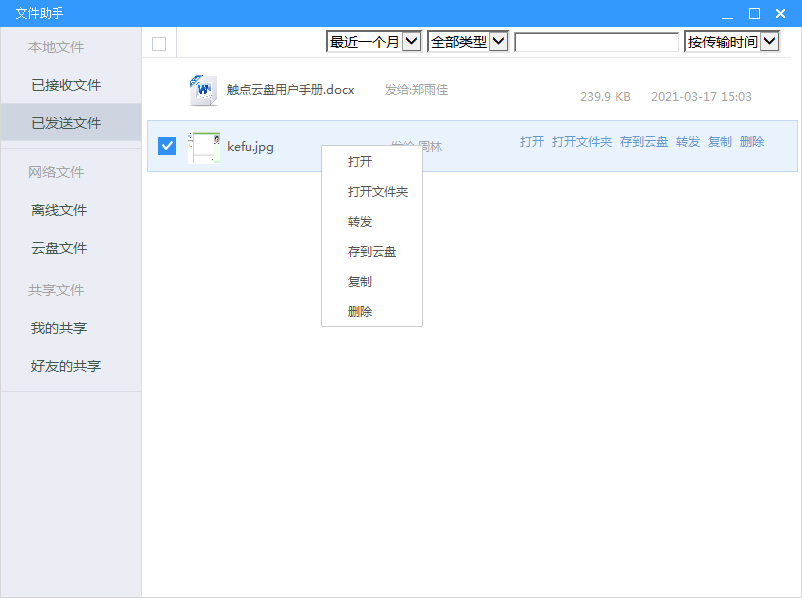The width and height of the screenshot is (802, 598).
Task: Select 打开文件夹 from the context menu
Action: point(377,192)
